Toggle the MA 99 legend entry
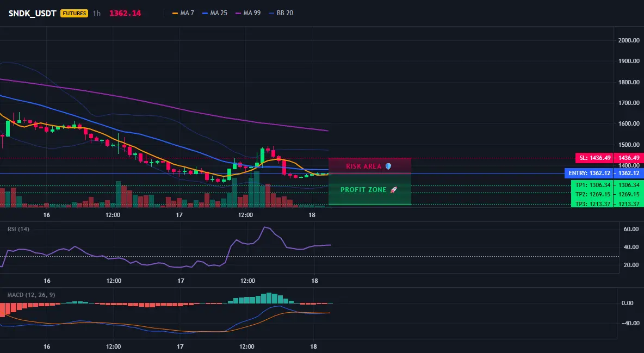The width and height of the screenshot is (644, 353). pos(248,13)
